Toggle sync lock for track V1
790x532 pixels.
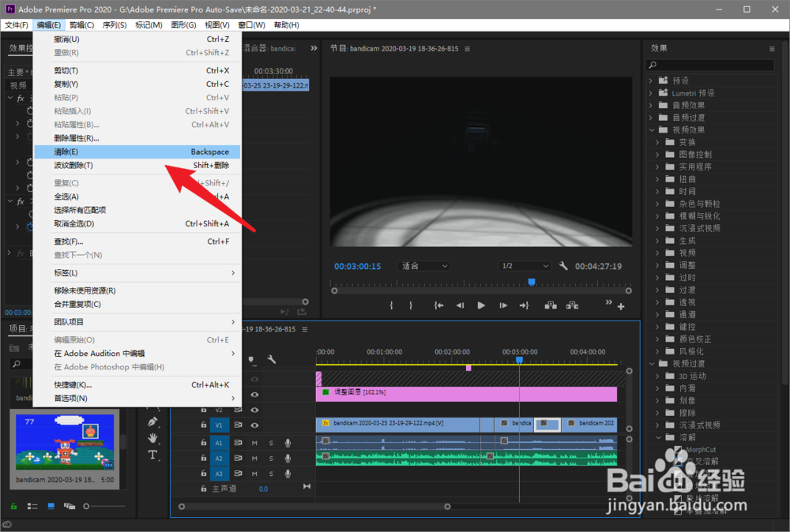click(x=238, y=425)
